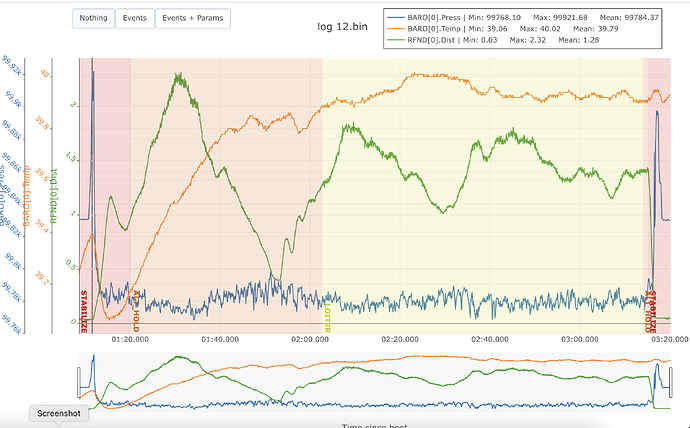Viewport: 690px width, 428px height.
Task: Click the left range slider handle
Action: (78, 381)
